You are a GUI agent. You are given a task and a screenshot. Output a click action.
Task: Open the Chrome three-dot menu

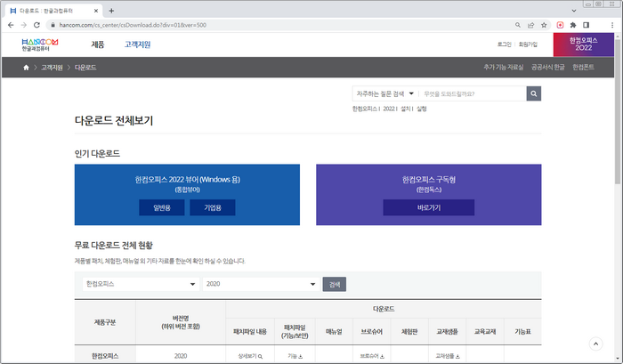coord(612,25)
